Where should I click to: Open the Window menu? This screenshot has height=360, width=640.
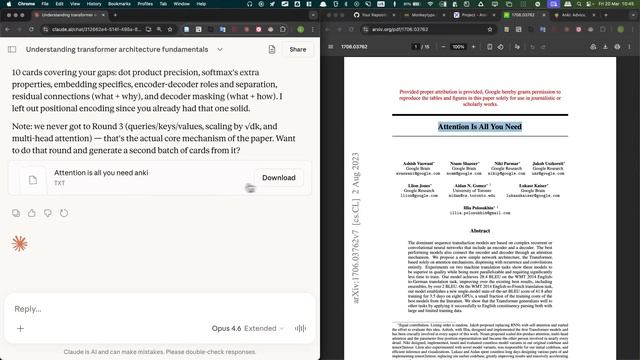[x=182, y=4]
